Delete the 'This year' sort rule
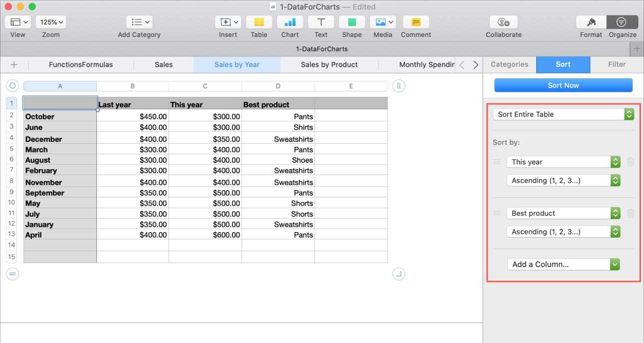644x343 pixels. pyautogui.click(x=631, y=162)
